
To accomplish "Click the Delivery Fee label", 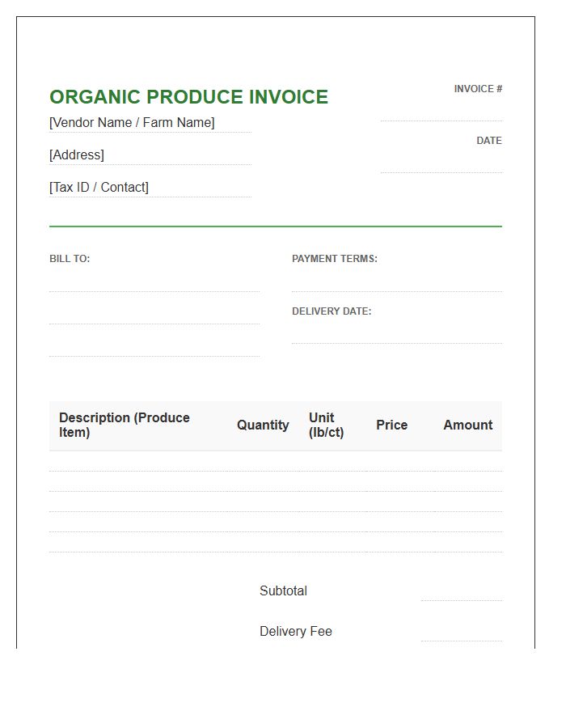I will point(295,632).
